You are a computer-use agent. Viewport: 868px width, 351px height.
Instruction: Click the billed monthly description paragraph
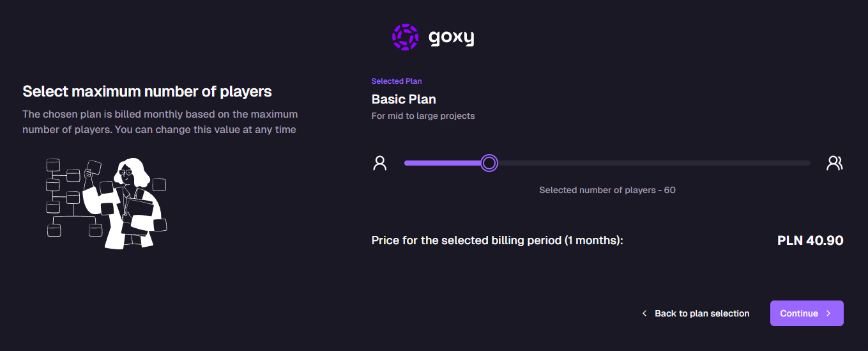(x=160, y=121)
